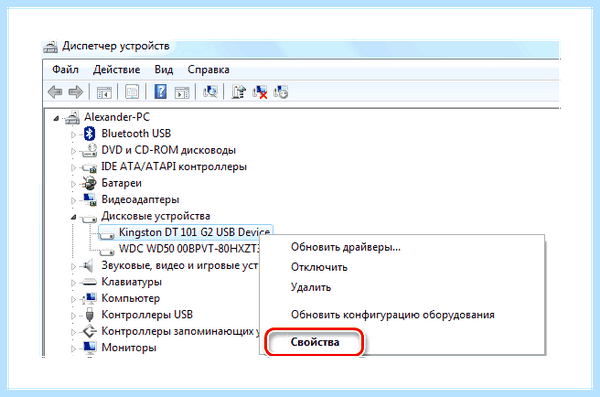Open the Вид menu

point(164,70)
